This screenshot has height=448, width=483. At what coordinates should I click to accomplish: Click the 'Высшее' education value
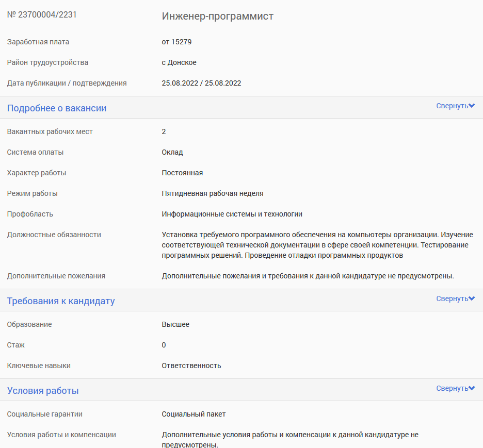[175, 325]
